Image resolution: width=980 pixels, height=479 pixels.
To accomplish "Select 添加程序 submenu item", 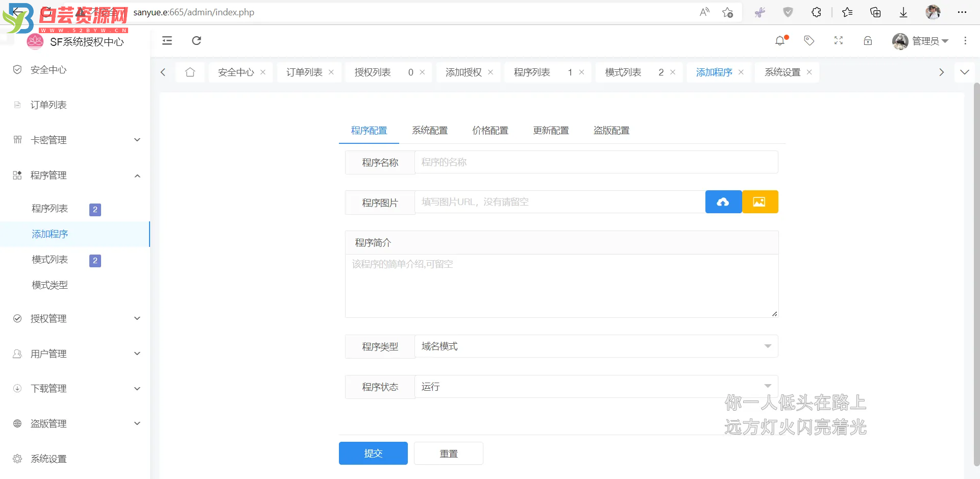I will [75, 234].
